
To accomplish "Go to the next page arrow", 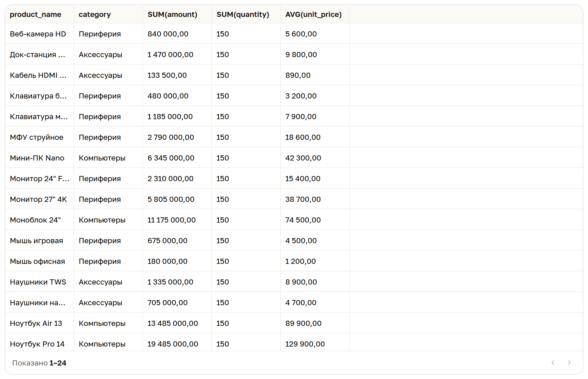I will tap(569, 363).
